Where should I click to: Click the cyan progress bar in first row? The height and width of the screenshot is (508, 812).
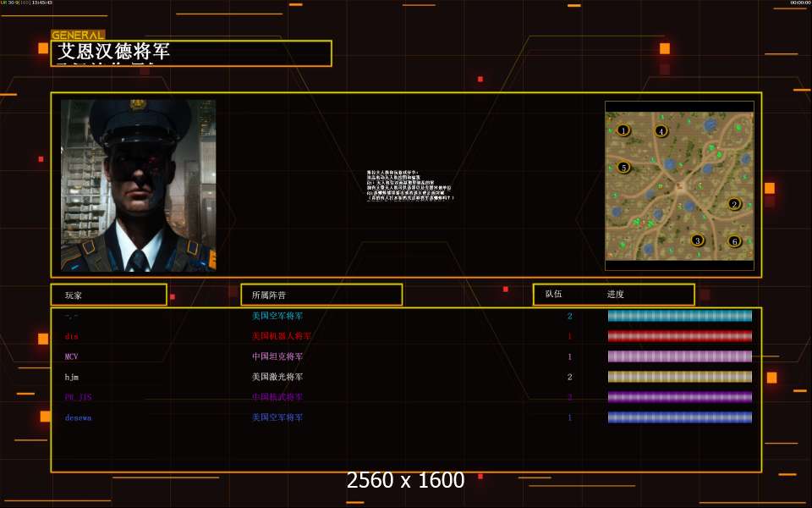[x=679, y=316]
